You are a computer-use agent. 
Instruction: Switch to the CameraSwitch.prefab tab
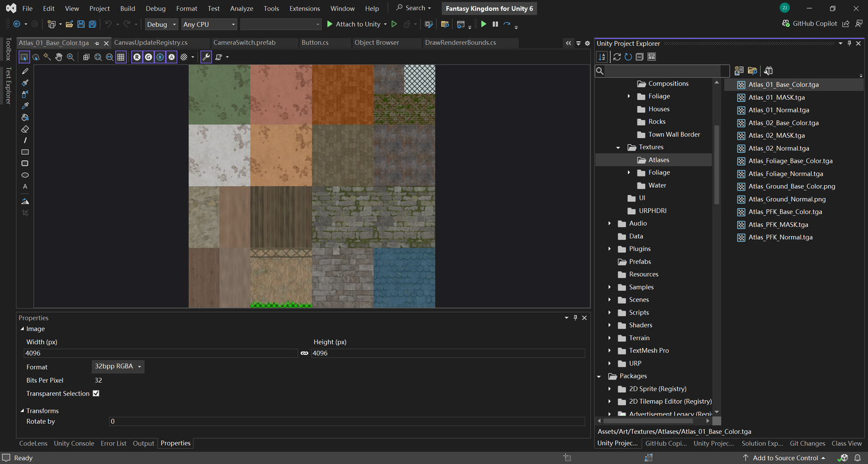pyautogui.click(x=244, y=42)
